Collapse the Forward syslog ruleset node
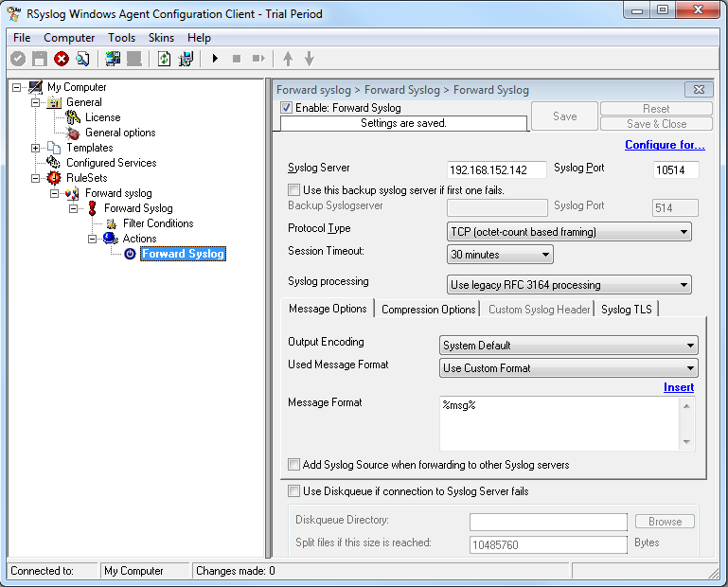 pos(54,193)
